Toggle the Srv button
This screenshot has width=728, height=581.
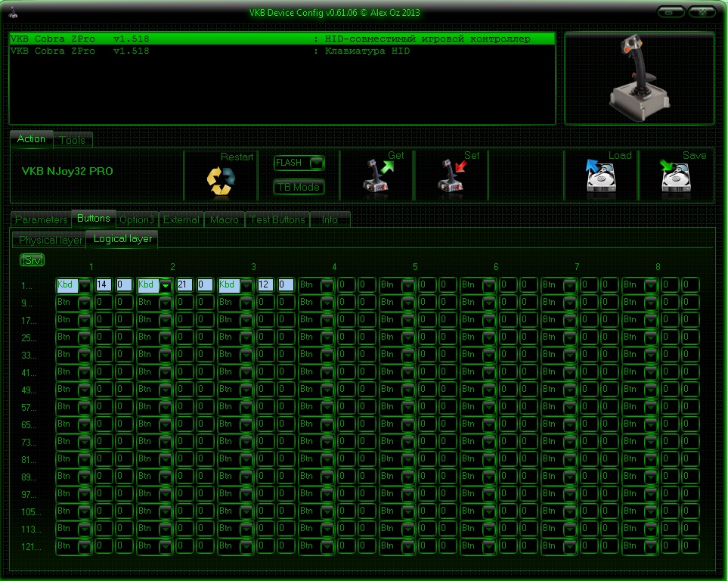click(32, 260)
